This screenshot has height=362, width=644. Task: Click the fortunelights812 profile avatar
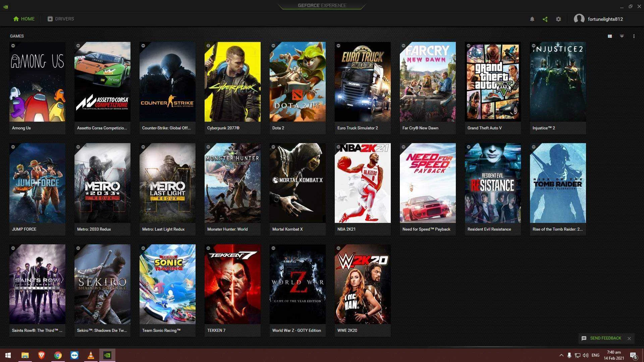point(579,19)
